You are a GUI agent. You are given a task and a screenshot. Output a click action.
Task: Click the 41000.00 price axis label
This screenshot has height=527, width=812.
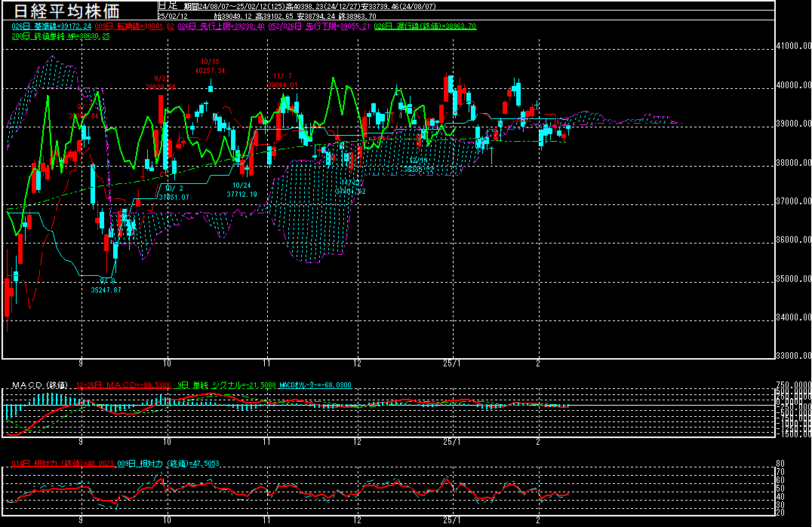[x=794, y=46]
